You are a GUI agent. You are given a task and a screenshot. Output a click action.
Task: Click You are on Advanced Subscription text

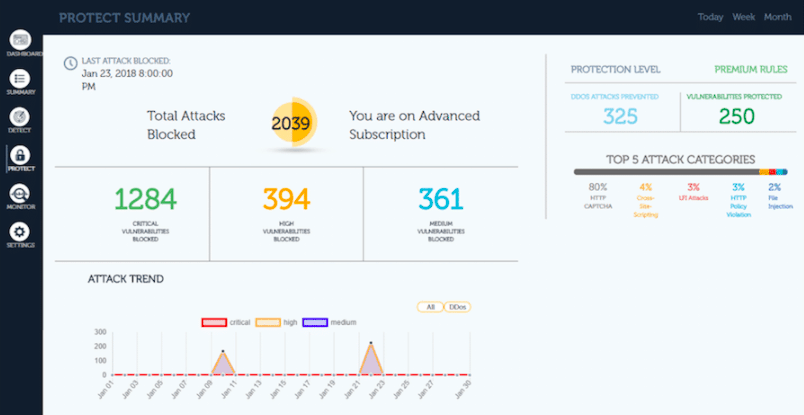pos(414,125)
